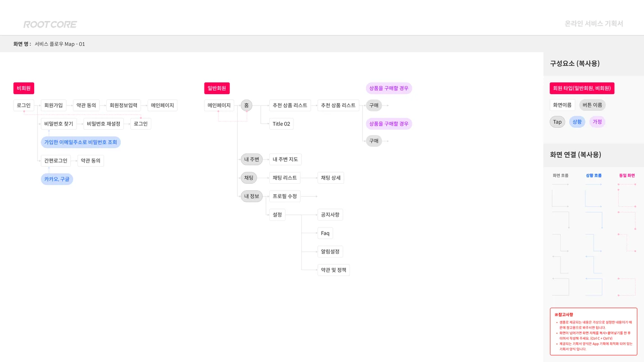Image resolution: width=644 pixels, height=362 pixels.
Task: Click the 약관 및 정책 node
Action: click(334, 270)
